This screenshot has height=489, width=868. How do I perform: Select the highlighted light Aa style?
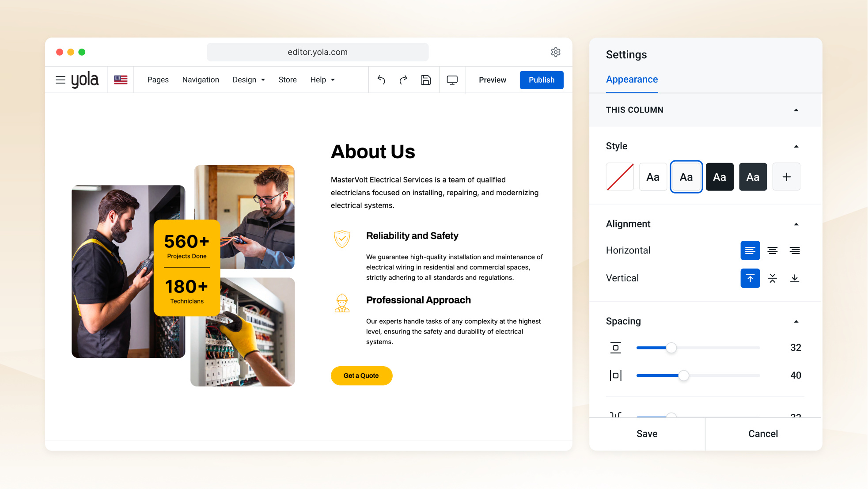tap(686, 177)
